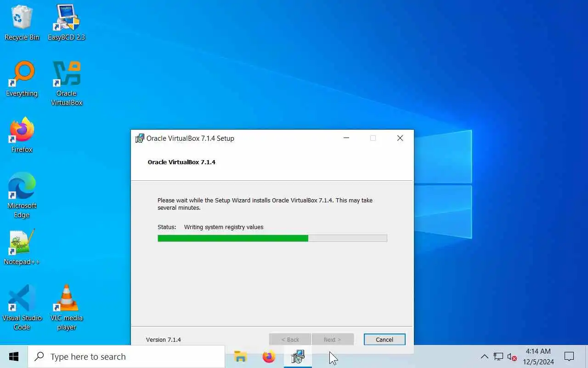
Task: Open the notification center icon
Action: [x=569, y=356]
